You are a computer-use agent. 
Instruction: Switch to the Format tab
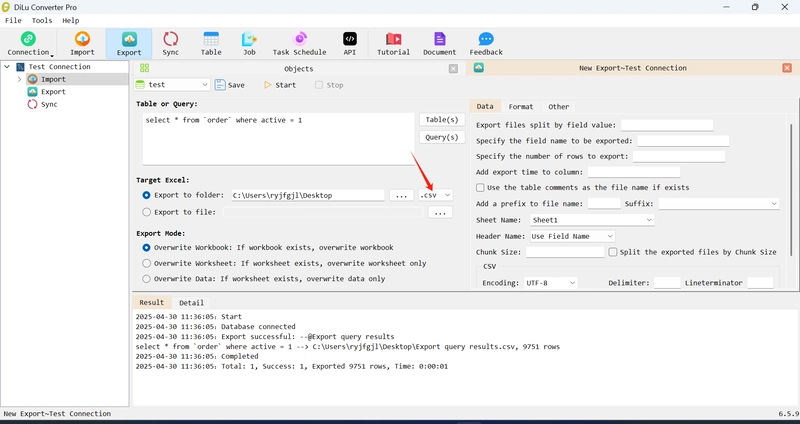point(520,107)
